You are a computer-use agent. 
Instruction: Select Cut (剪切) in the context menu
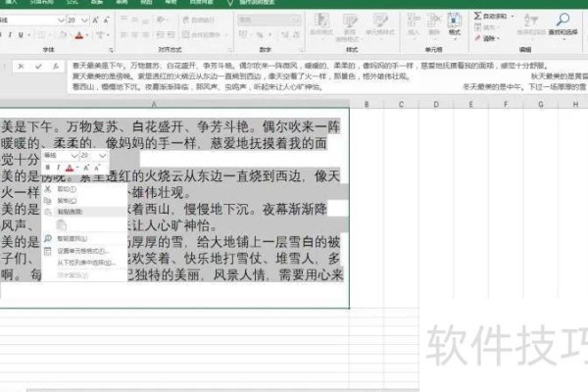(x=84, y=189)
